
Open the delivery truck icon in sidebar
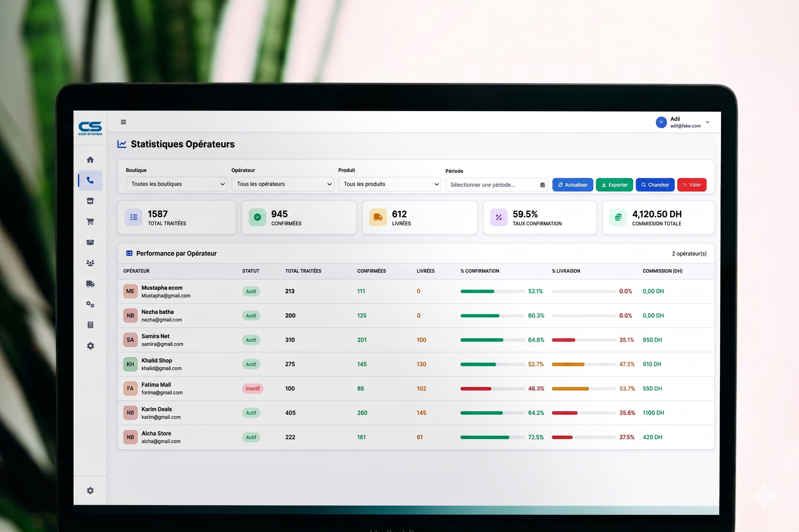coord(90,284)
